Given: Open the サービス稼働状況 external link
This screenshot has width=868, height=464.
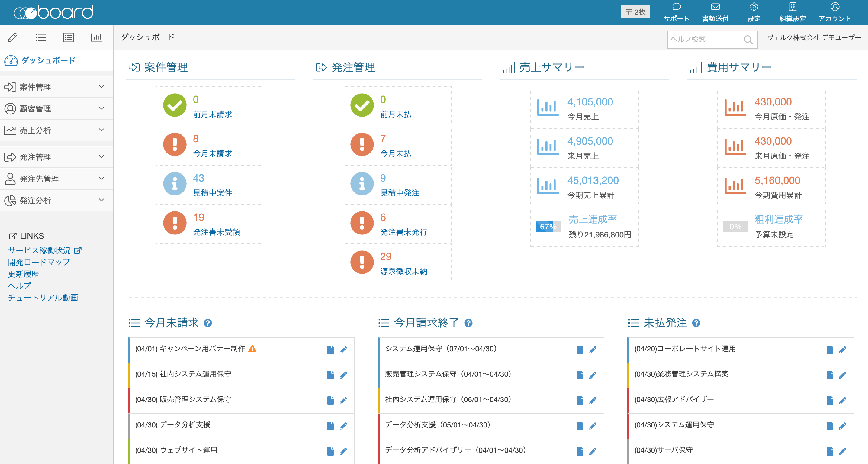Looking at the screenshot, I should (40, 250).
